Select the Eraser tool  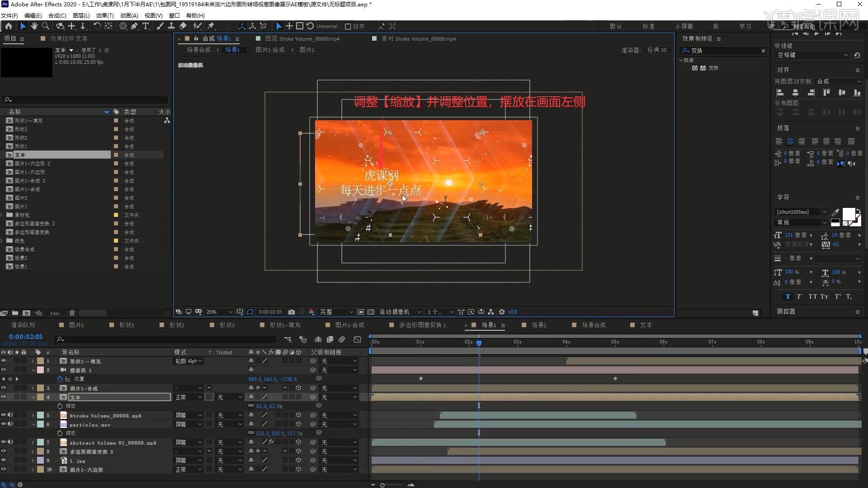(x=183, y=26)
